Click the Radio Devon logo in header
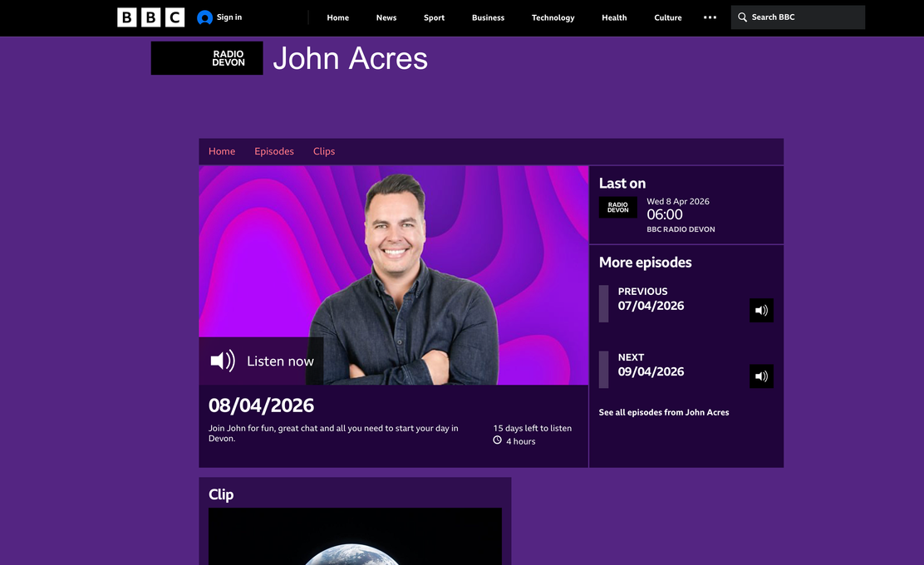 pyautogui.click(x=207, y=57)
